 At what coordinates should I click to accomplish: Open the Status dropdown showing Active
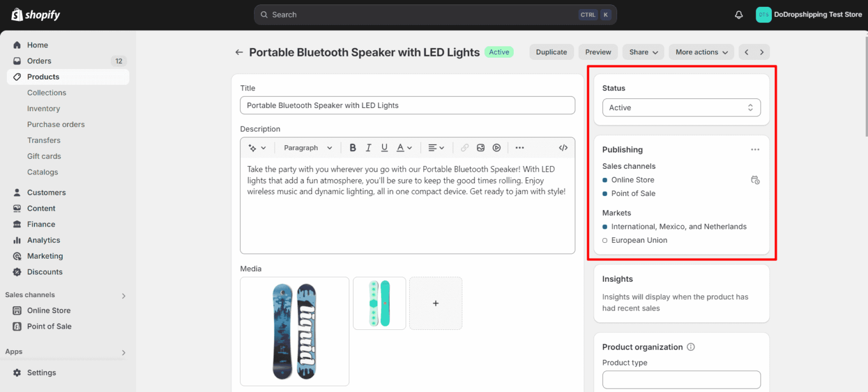(681, 107)
